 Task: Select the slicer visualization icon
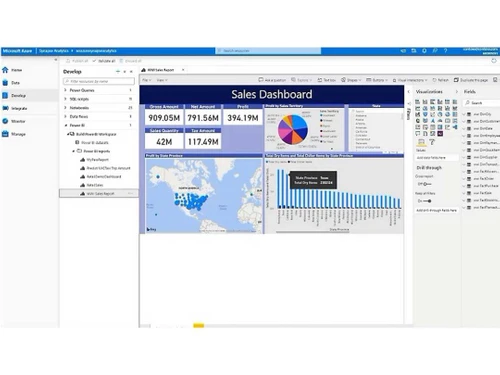click(425, 127)
